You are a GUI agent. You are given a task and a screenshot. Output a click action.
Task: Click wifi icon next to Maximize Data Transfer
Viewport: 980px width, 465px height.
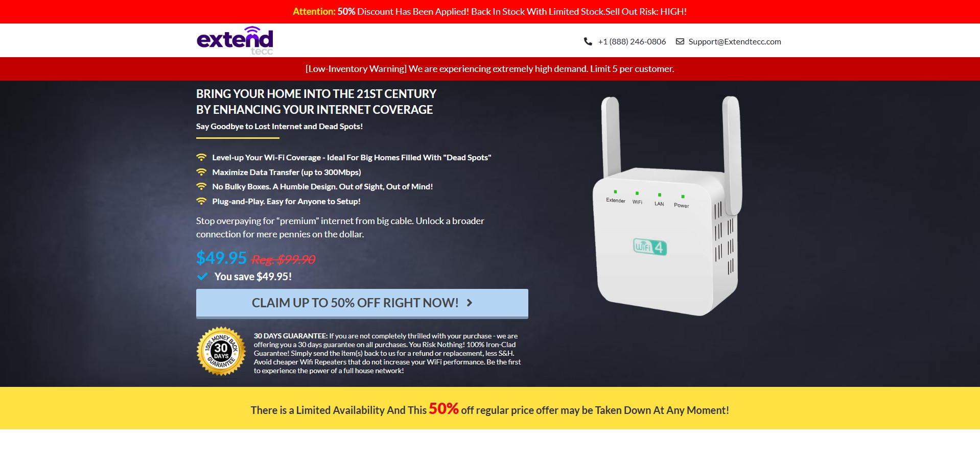coord(201,172)
